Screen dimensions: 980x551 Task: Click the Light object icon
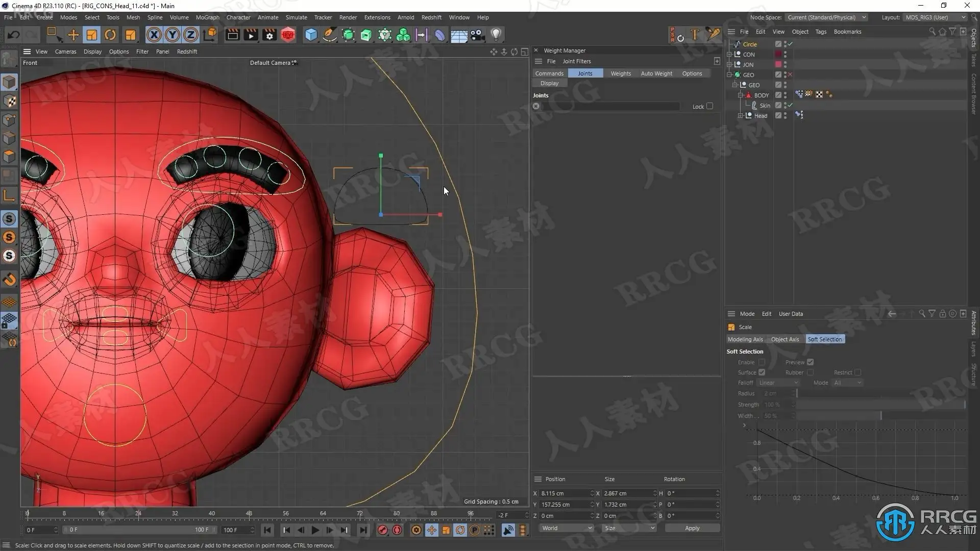[x=496, y=35]
